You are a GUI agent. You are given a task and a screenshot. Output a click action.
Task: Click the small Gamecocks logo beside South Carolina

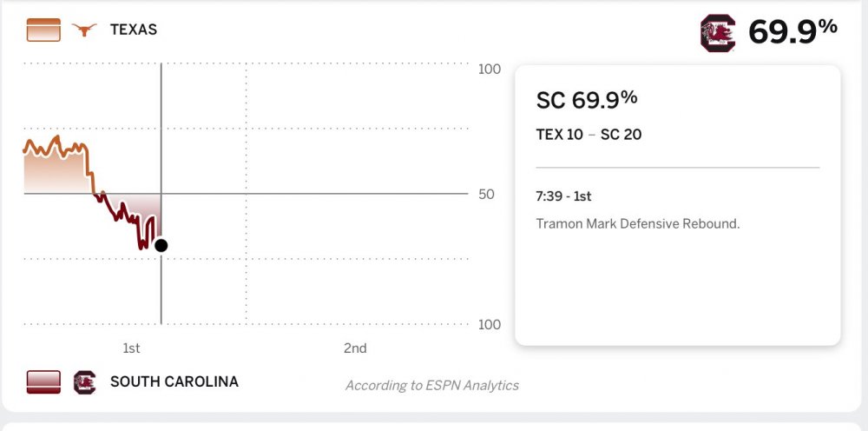point(84,382)
